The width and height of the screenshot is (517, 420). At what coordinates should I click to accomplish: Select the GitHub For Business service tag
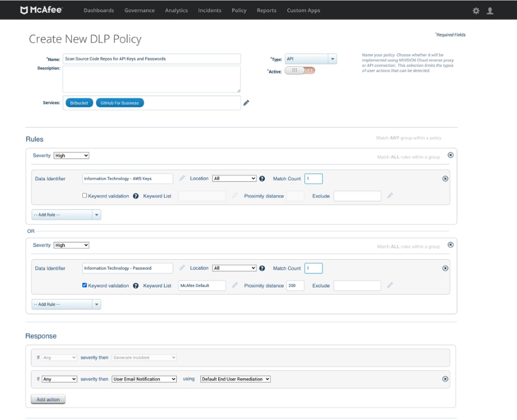tap(120, 103)
